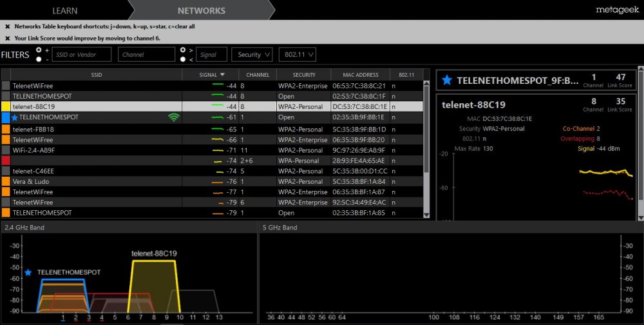Select TelenetWiFree row on channel 6
Image resolution: width=644 pixels, height=325 pixels.
211,202
